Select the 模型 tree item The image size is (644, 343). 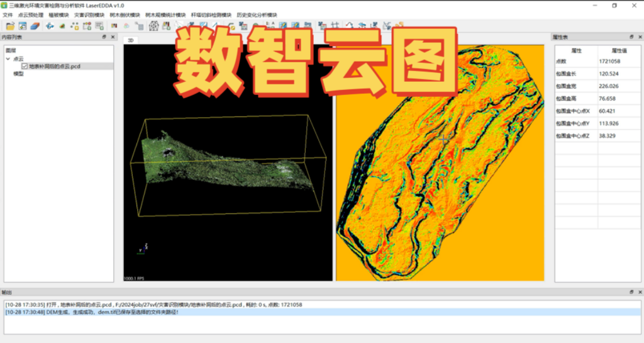[x=18, y=74]
